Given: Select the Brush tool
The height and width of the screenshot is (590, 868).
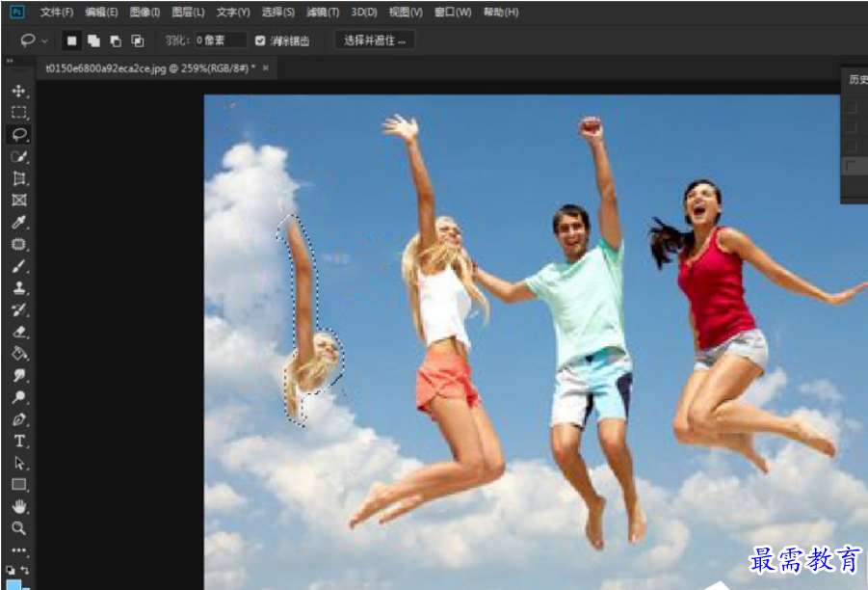Looking at the screenshot, I should point(19,266).
